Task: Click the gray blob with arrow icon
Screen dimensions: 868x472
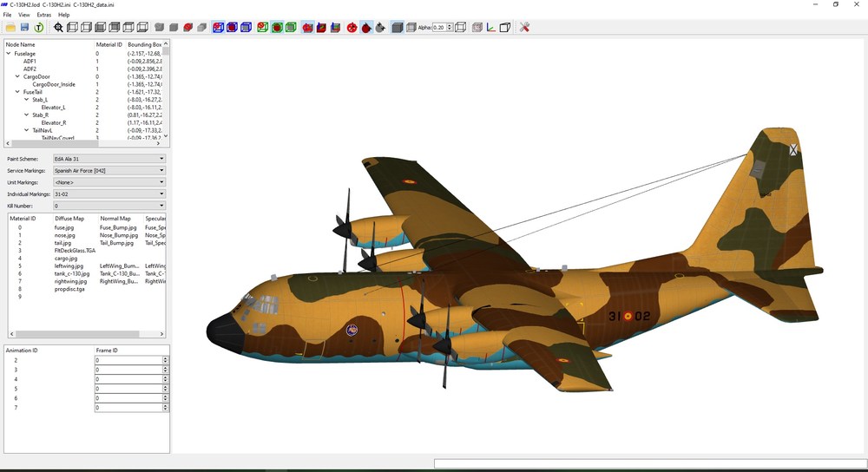Action: click(x=380, y=27)
